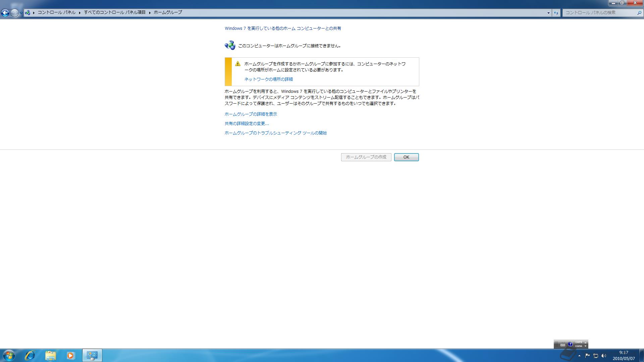Select Control Panel taskbar button
The image size is (644, 362).
tap(92, 355)
